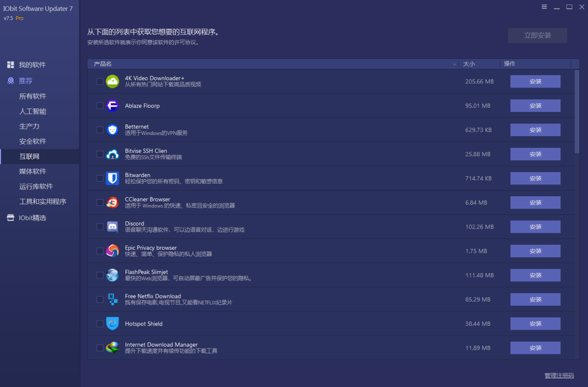588x387 pixels.
Task: Check the Bitvise SSH Clien checkbox
Action: pos(100,154)
